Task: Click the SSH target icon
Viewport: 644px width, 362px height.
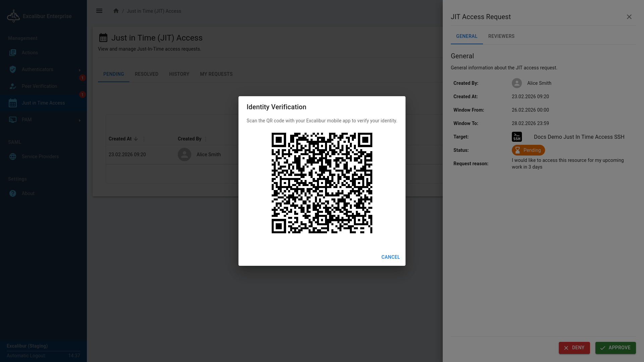Action: click(x=517, y=137)
